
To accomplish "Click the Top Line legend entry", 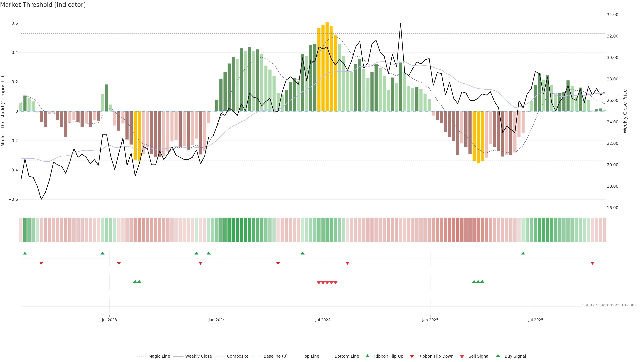I will [x=311, y=356].
